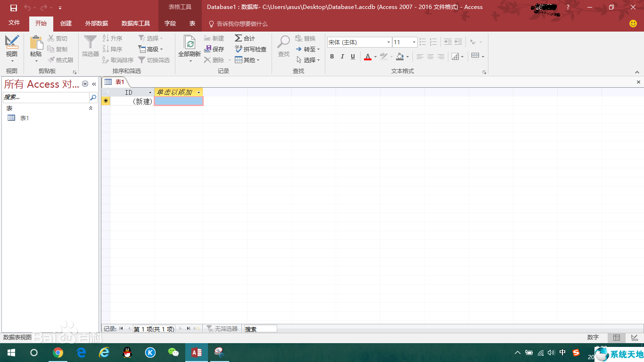The width and height of the screenshot is (644, 362).
Task: Click 新建 new record
Action: point(214,38)
